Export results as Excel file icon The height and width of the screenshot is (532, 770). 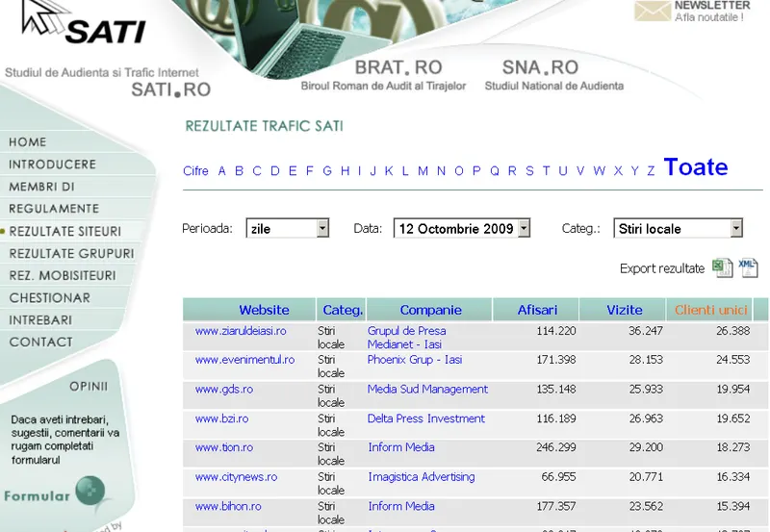click(723, 268)
